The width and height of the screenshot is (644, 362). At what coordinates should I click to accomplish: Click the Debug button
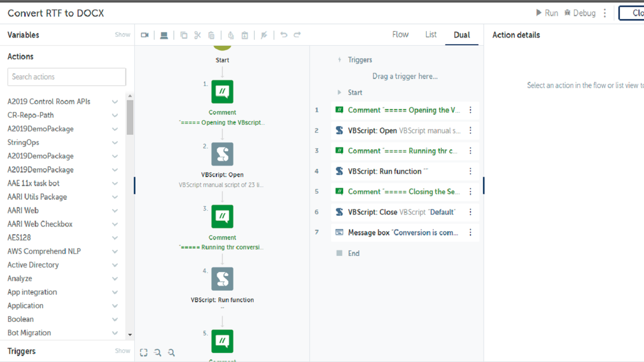point(580,13)
